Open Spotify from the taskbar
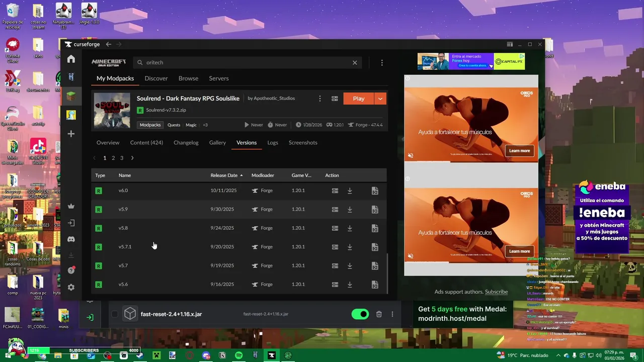The image size is (644, 362). tap(238, 355)
